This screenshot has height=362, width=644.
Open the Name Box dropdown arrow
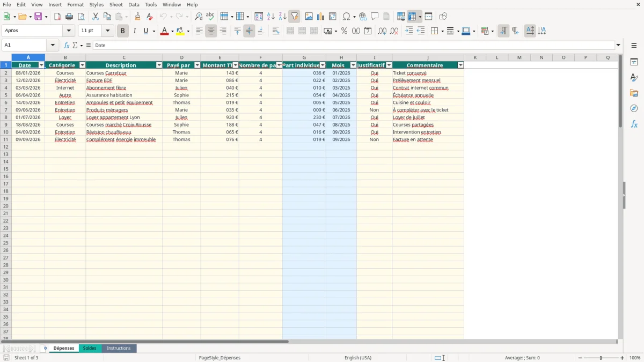tap(53, 45)
